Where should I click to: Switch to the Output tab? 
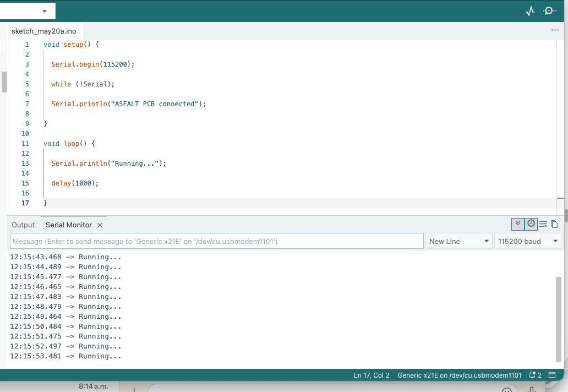[x=23, y=225]
